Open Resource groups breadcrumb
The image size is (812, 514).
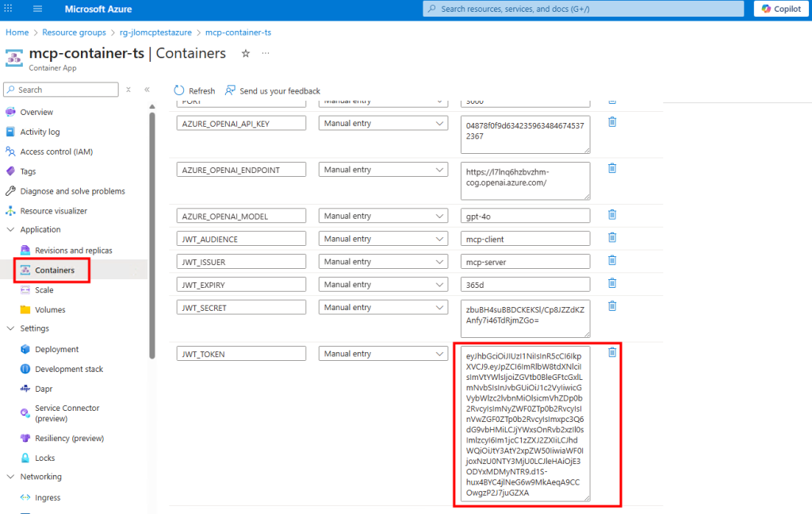[x=74, y=32]
